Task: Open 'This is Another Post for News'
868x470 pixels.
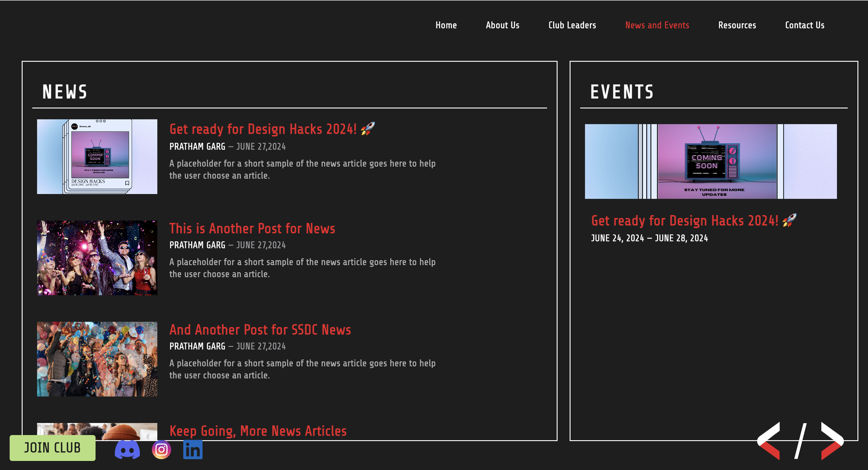Action: click(252, 229)
